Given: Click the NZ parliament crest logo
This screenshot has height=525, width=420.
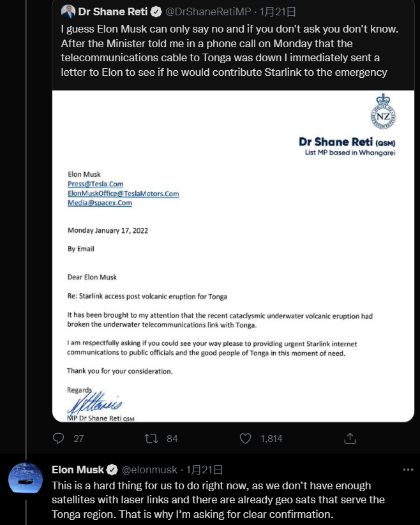Looking at the screenshot, I should (383, 112).
